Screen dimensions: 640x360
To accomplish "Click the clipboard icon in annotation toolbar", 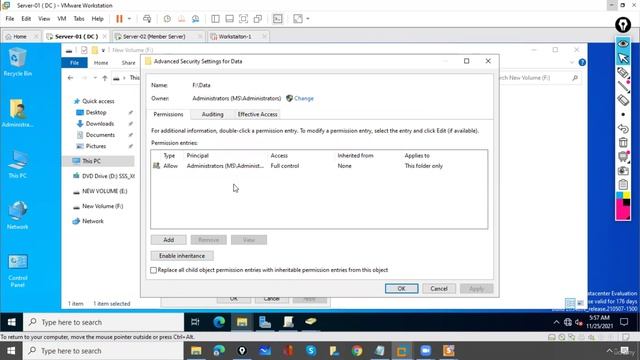I will pyautogui.click(x=623, y=184).
